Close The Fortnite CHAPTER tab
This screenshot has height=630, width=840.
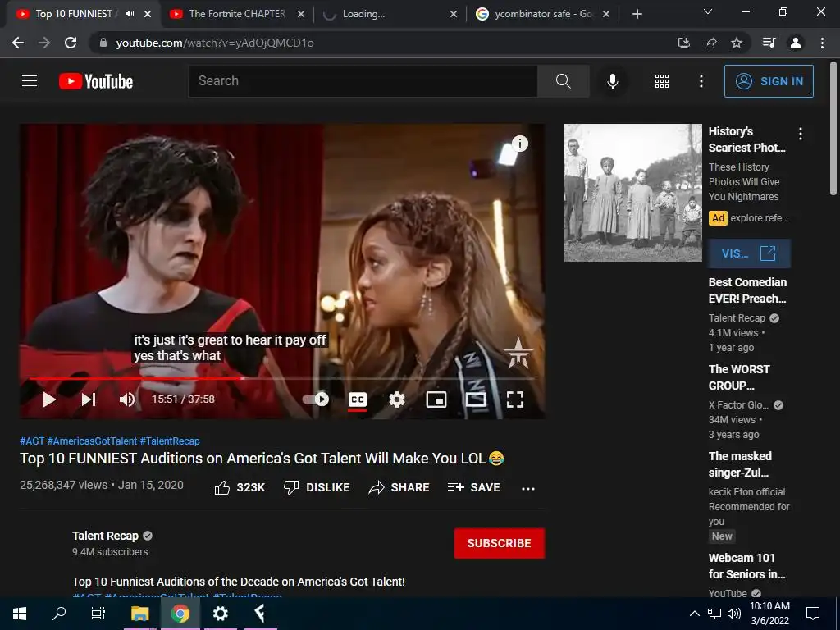click(301, 14)
